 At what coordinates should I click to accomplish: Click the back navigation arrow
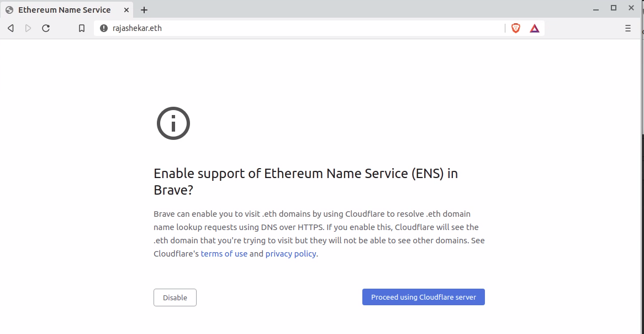(11, 28)
